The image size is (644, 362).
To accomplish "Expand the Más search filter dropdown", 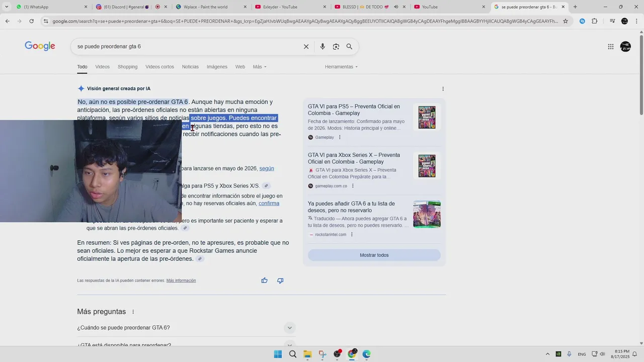I will 260,67.
